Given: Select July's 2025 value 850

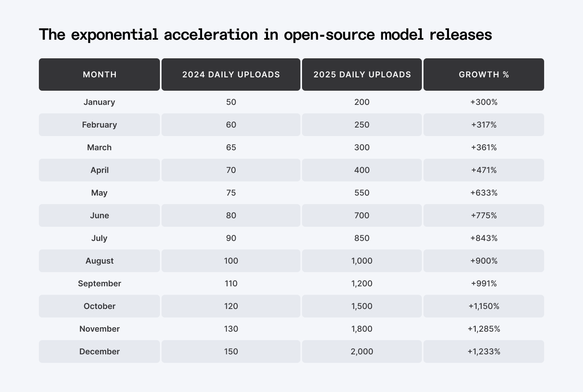Looking at the screenshot, I should [362, 238].
